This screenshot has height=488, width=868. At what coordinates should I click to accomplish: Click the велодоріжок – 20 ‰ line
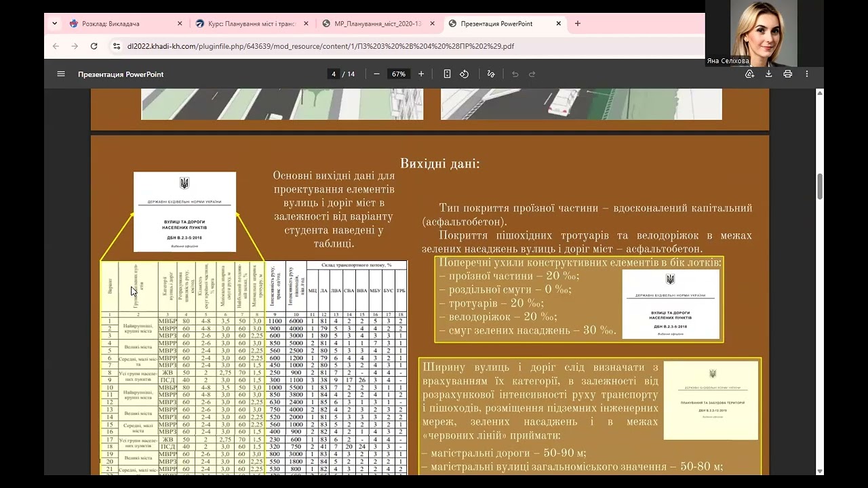point(498,317)
